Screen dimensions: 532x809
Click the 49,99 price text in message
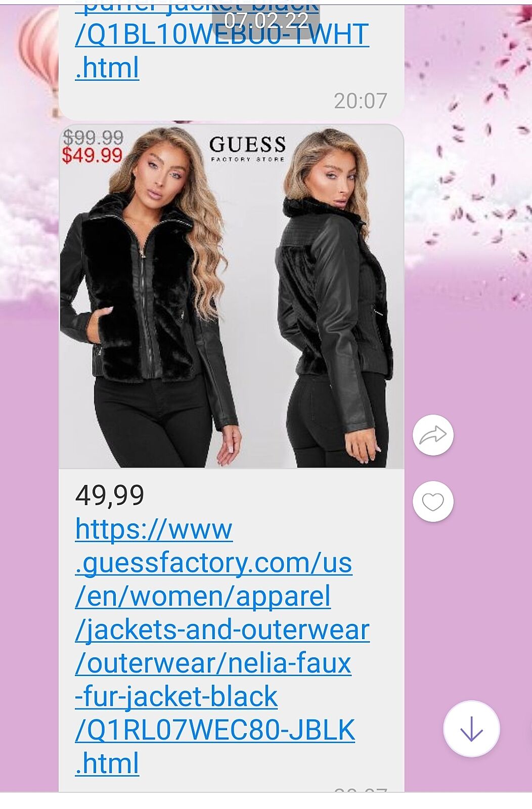coord(110,495)
